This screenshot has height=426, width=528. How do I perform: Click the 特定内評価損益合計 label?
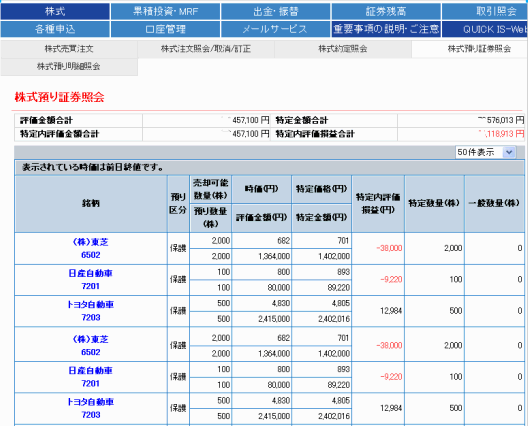(x=315, y=134)
